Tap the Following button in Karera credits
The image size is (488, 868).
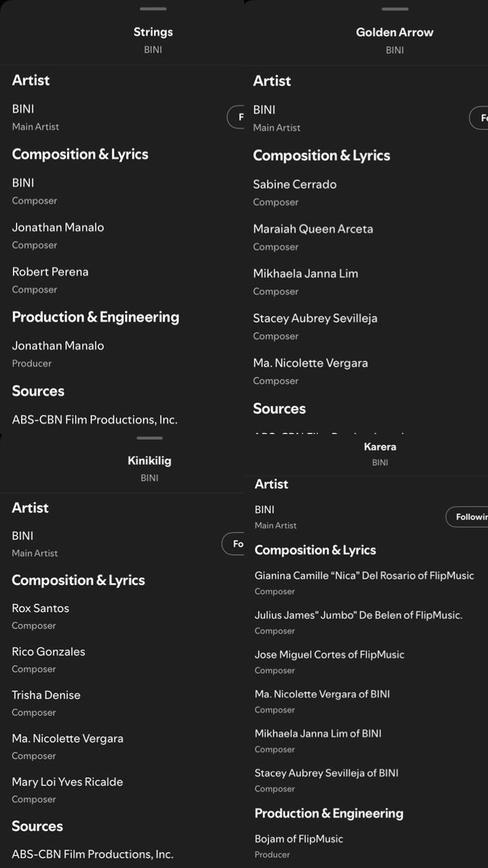pyautogui.click(x=467, y=516)
